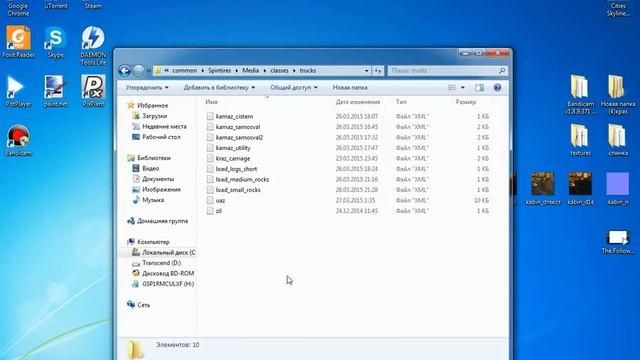Open PotPlayer desktop shortcut

coord(18,91)
